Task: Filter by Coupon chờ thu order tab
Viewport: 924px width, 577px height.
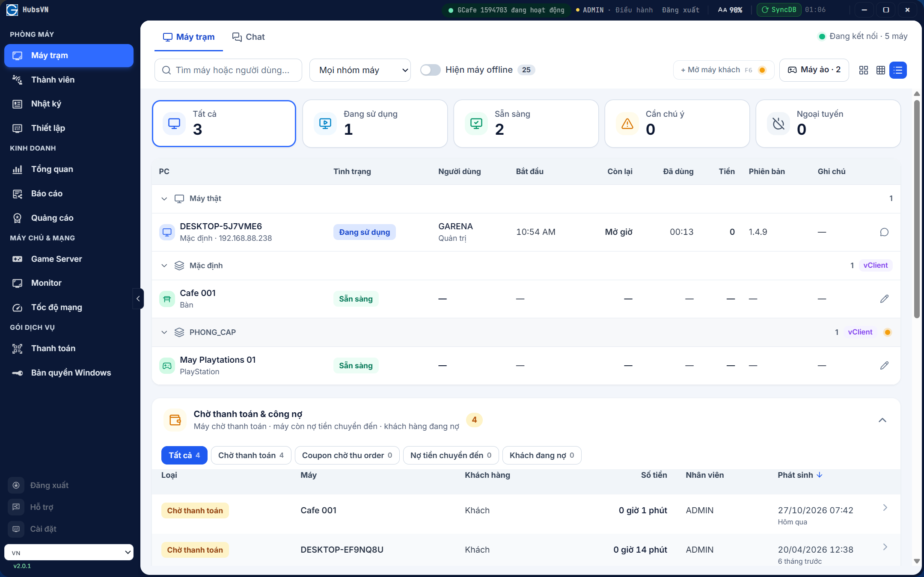Action: coord(347,455)
